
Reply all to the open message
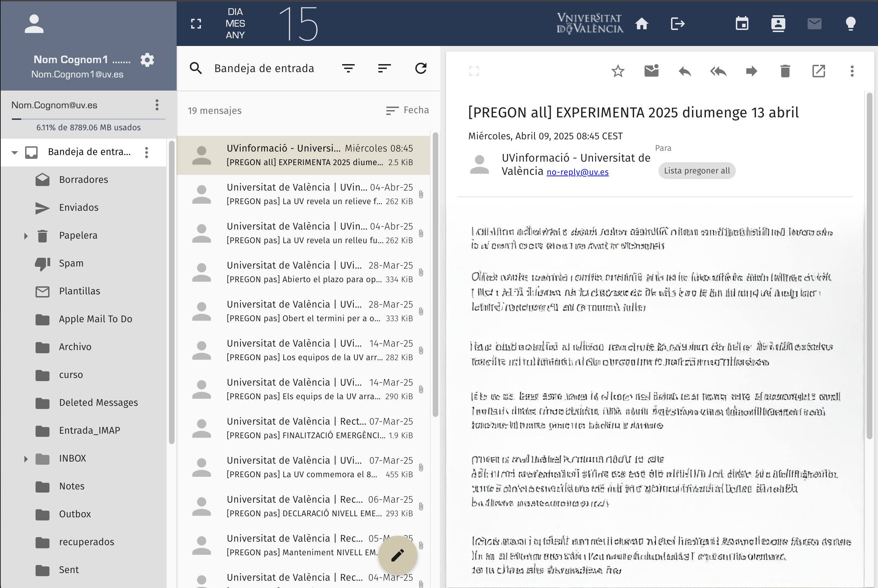[x=718, y=71]
